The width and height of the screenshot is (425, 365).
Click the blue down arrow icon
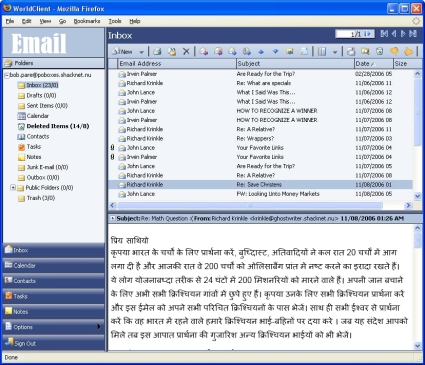pyautogui.click(x=275, y=51)
